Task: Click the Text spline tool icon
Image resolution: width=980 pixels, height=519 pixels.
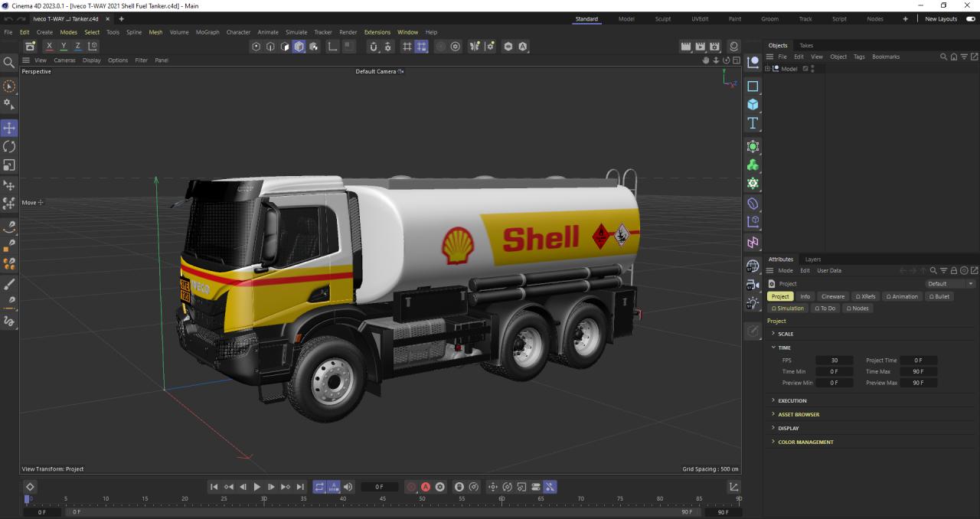Action: (x=753, y=123)
